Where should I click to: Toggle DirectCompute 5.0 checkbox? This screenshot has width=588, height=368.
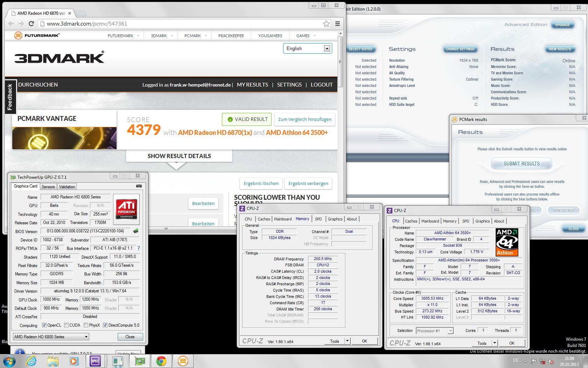click(x=105, y=325)
